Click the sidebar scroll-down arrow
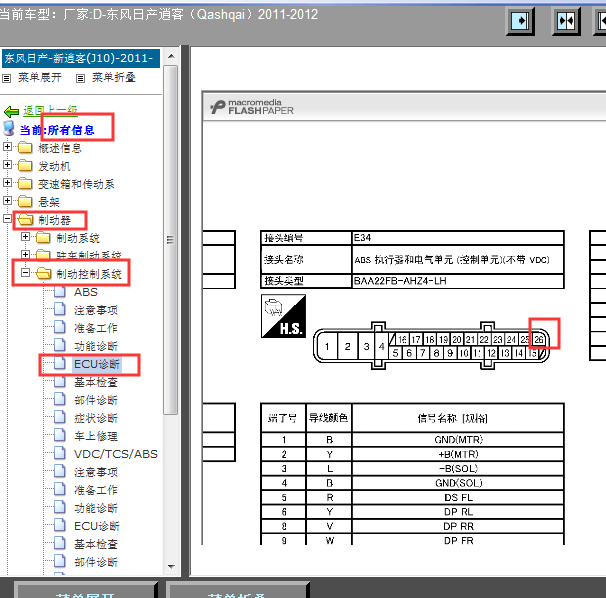Image resolution: width=606 pixels, height=598 pixels. click(x=171, y=567)
